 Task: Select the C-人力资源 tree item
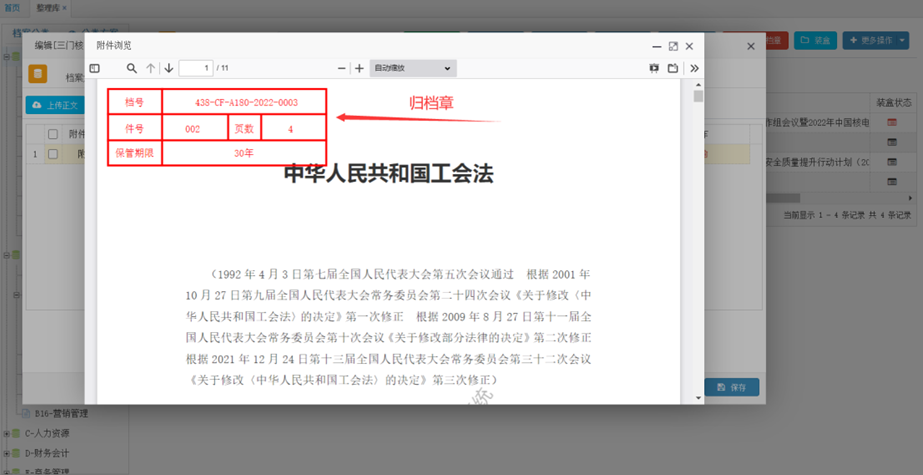(47, 434)
